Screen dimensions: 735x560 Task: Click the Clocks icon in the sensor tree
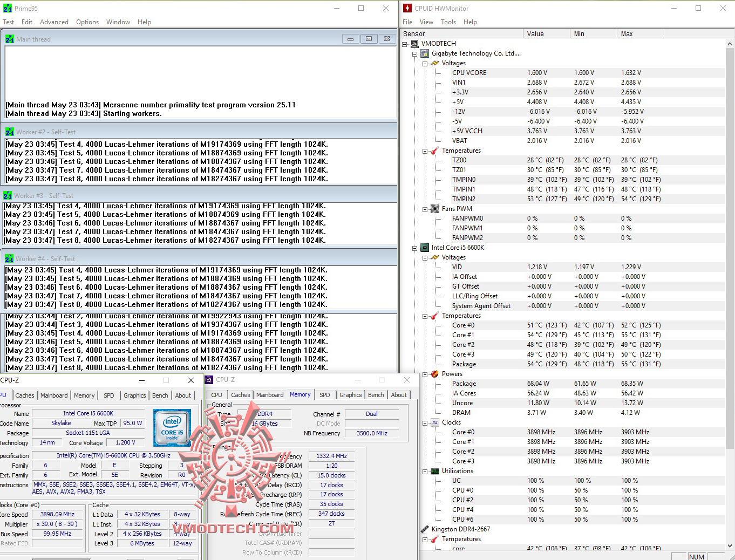(x=435, y=422)
